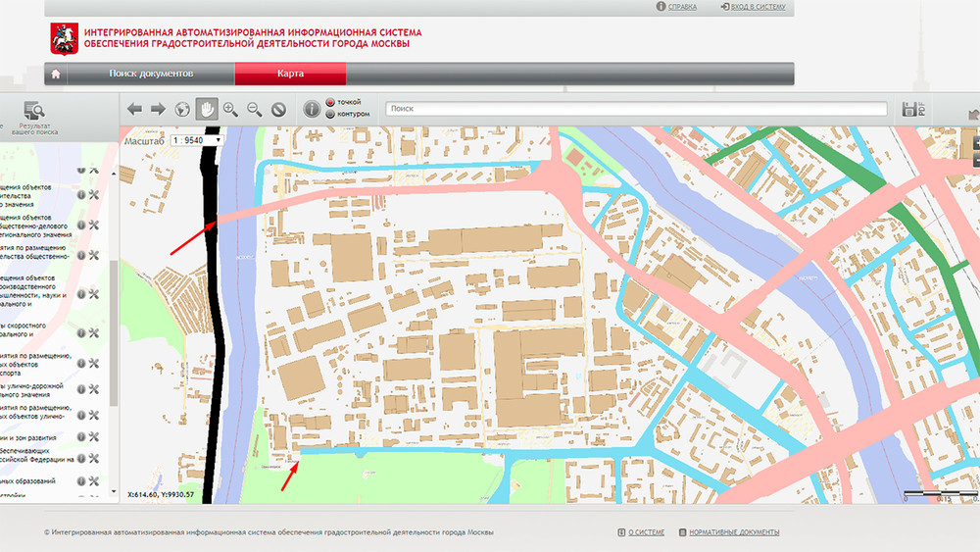Screen dimensions: 980x552
Task: Go to next map extent arrow
Action: [158, 110]
